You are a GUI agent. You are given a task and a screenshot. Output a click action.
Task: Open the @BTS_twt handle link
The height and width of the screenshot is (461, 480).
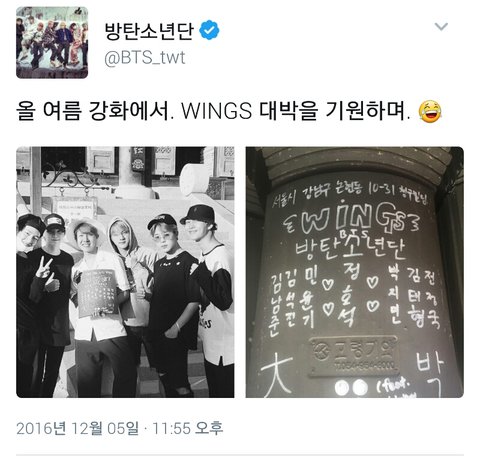click(x=145, y=58)
